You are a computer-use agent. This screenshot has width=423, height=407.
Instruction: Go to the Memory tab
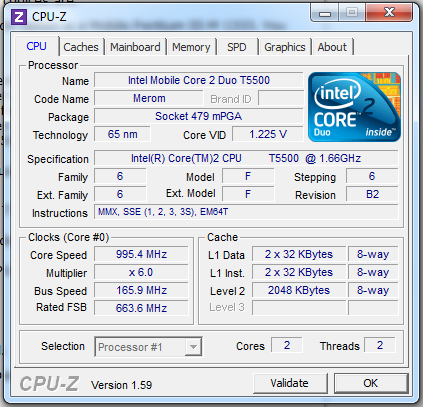[x=191, y=47]
